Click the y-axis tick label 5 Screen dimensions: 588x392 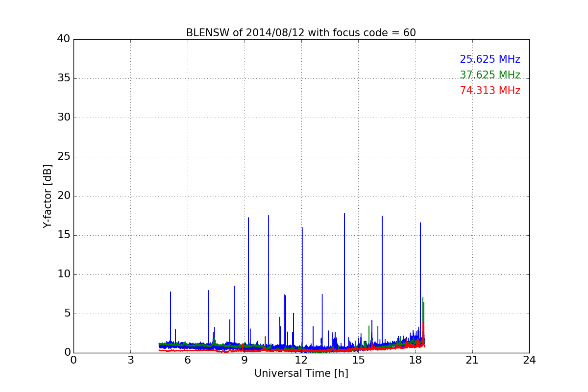[x=67, y=314]
